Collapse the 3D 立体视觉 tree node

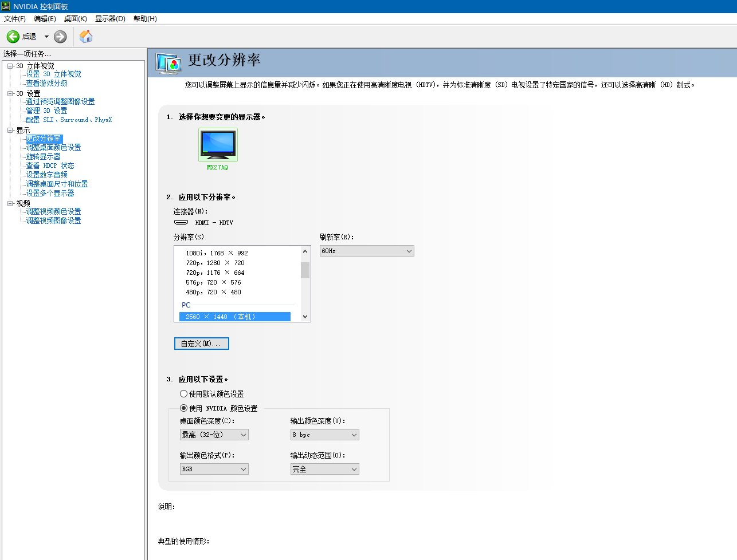point(10,66)
